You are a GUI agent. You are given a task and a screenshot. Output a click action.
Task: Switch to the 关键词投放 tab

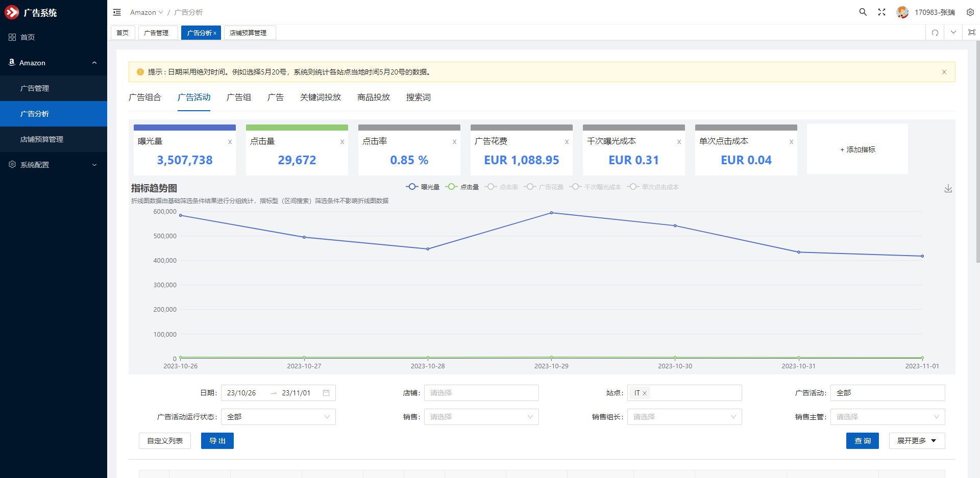click(320, 97)
